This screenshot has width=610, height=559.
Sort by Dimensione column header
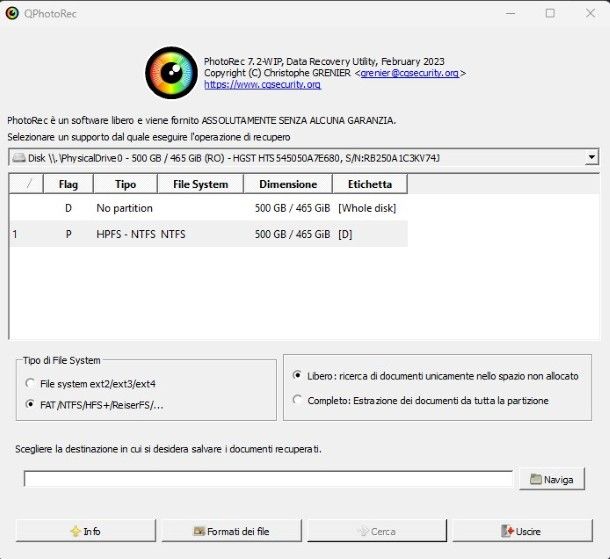click(288, 184)
